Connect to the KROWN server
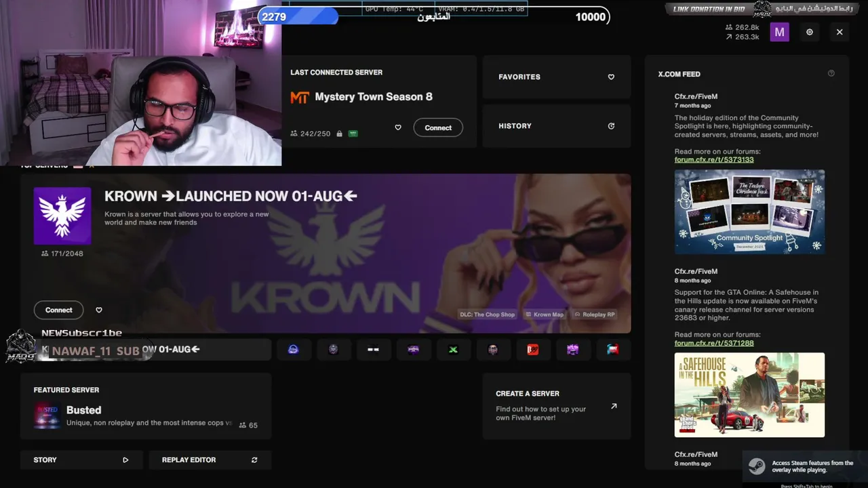The height and width of the screenshot is (488, 868). tap(59, 310)
